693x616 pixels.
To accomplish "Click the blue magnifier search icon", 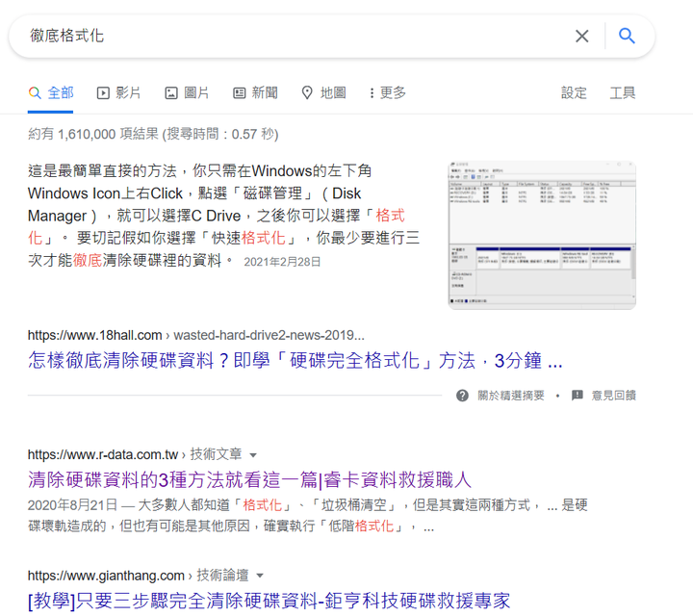I will tap(627, 36).
